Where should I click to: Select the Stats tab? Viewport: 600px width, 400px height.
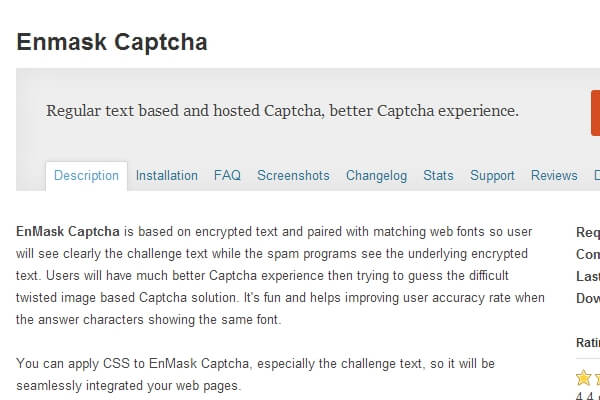pyautogui.click(x=438, y=175)
